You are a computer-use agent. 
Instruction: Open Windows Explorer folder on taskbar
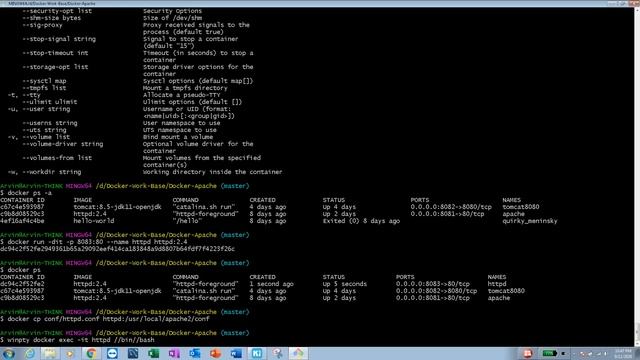(x=50, y=353)
